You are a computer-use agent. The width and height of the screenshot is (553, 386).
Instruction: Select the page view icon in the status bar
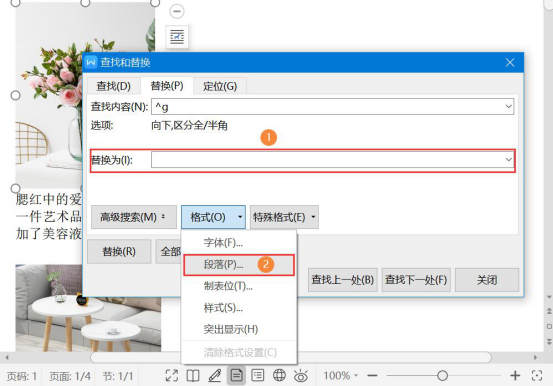(x=236, y=375)
